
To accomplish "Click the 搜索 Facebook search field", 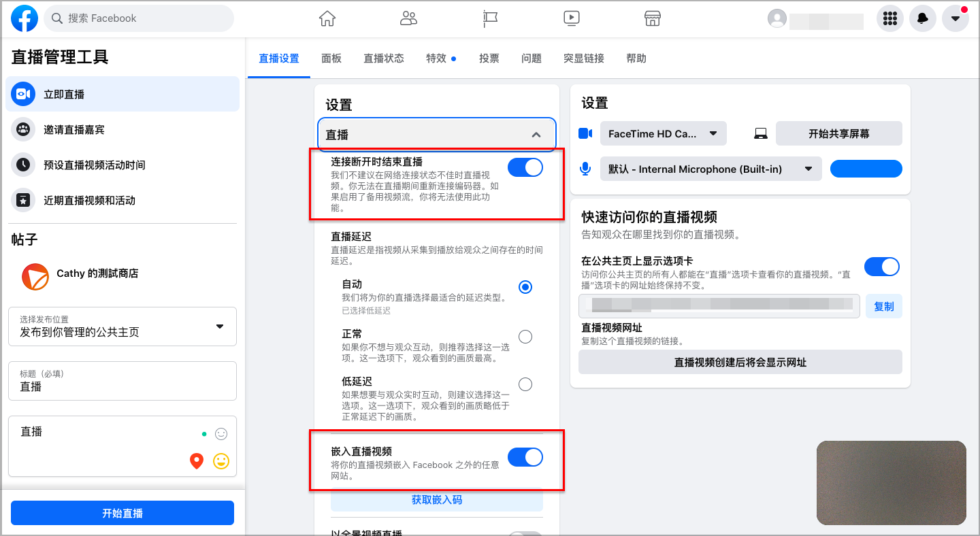I will click(139, 18).
